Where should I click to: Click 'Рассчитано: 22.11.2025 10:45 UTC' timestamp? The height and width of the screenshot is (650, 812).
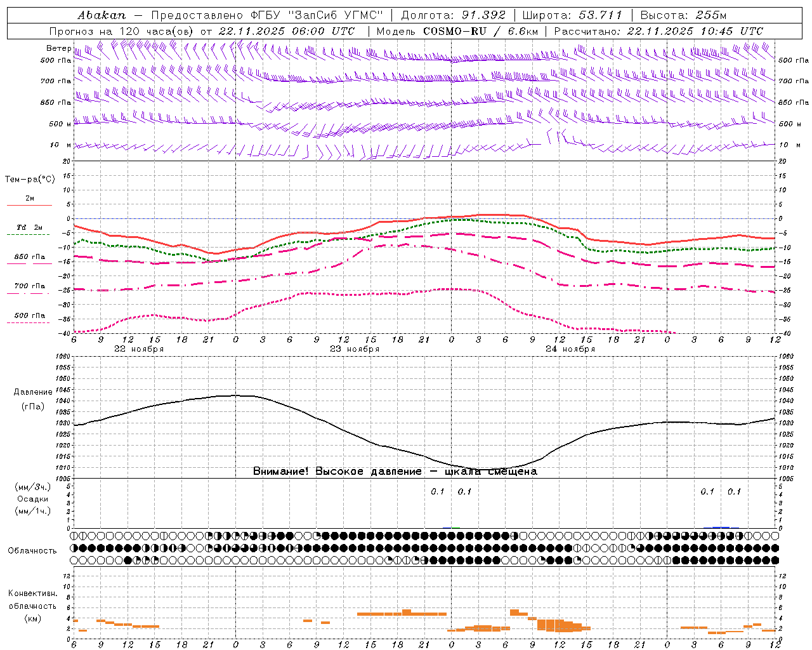pos(658,31)
